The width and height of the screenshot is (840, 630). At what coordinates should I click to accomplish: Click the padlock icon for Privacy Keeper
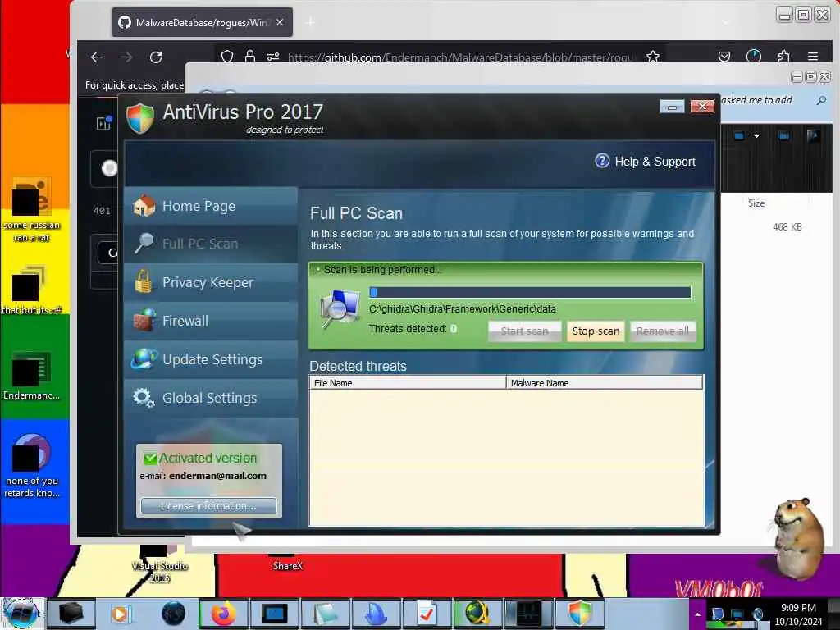click(x=143, y=282)
